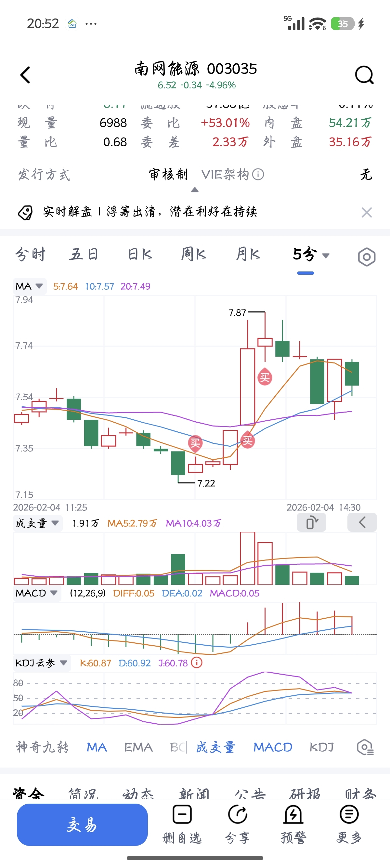Toggle MA indicator in bottom row

click(97, 747)
